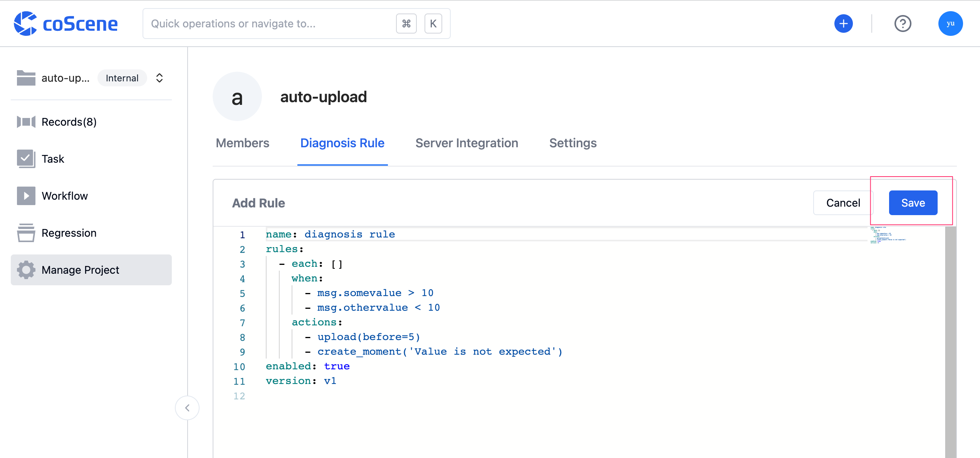Screen dimensions: 980x458
Task: Click the code minimap preview
Action: [x=888, y=235]
